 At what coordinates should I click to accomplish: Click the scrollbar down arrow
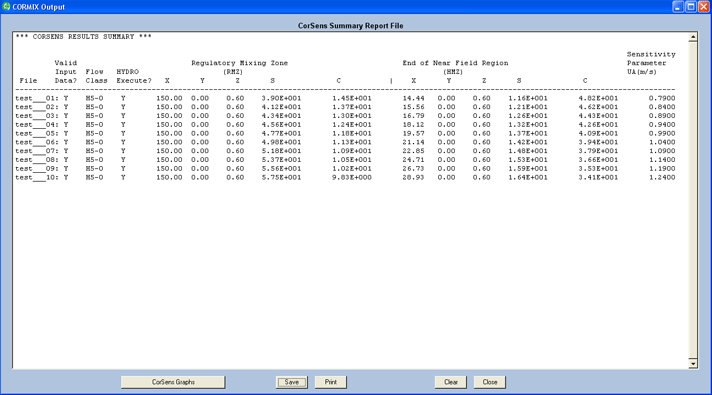(x=693, y=364)
